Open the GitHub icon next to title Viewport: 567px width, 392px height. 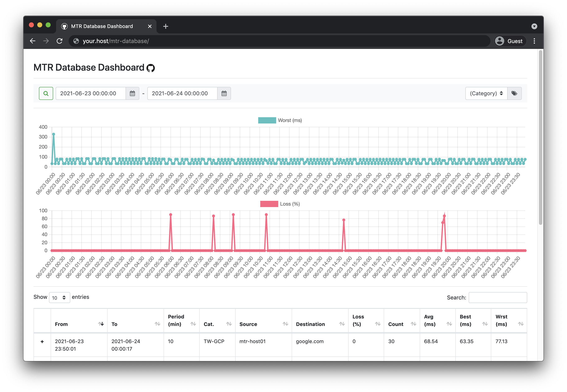pyautogui.click(x=151, y=68)
